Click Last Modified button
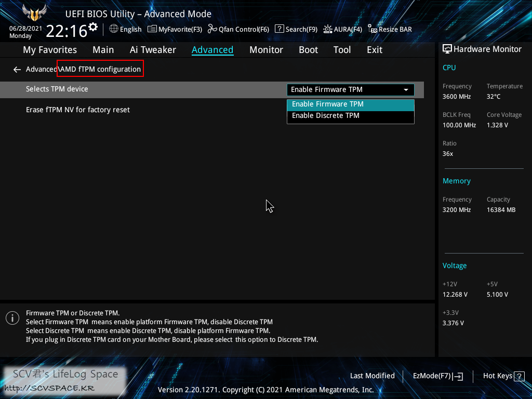Viewport: 532px width, 399px height. (x=372, y=376)
